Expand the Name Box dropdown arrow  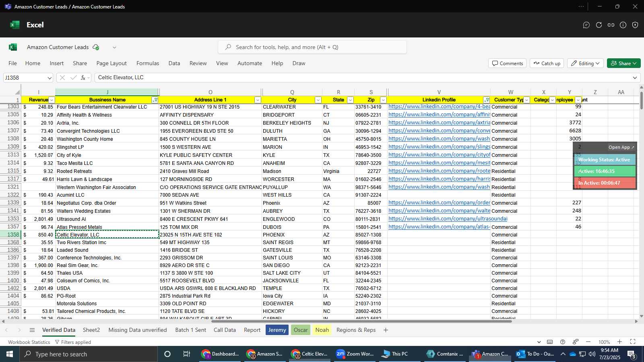coord(49,78)
